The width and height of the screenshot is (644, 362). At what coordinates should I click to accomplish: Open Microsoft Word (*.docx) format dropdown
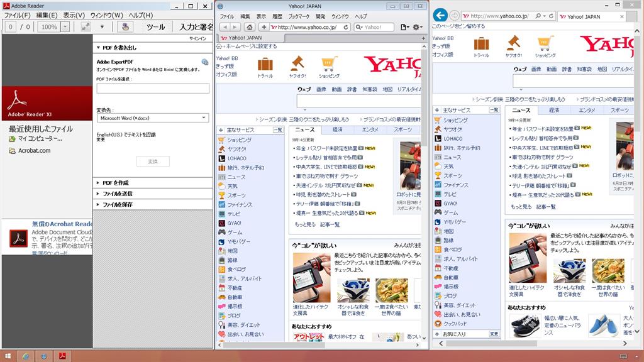click(x=153, y=118)
